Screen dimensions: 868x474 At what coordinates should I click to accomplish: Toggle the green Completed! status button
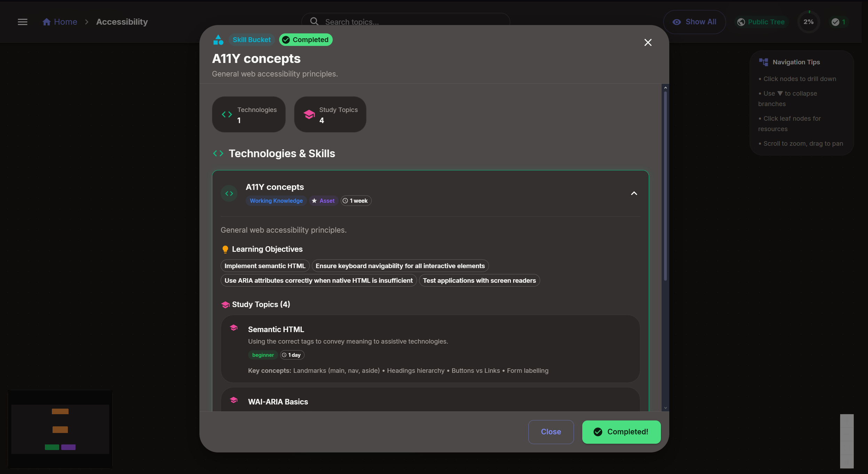(x=621, y=432)
